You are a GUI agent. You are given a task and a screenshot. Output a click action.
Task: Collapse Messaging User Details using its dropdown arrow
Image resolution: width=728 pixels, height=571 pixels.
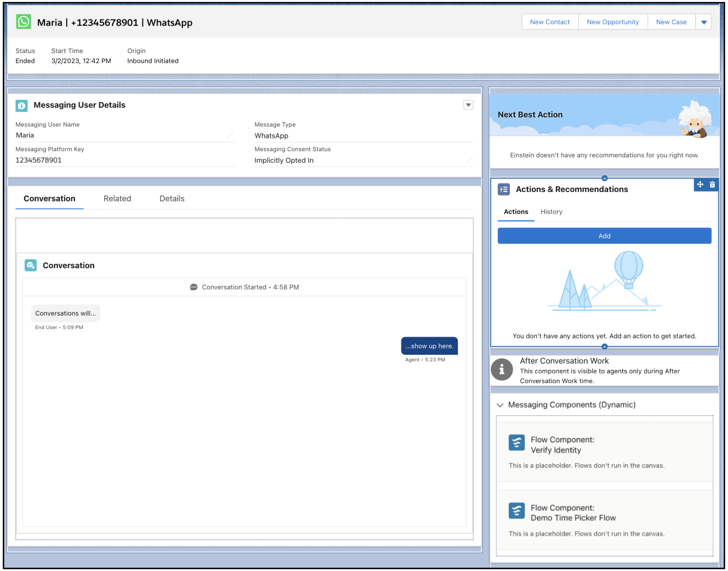(468, 105)
